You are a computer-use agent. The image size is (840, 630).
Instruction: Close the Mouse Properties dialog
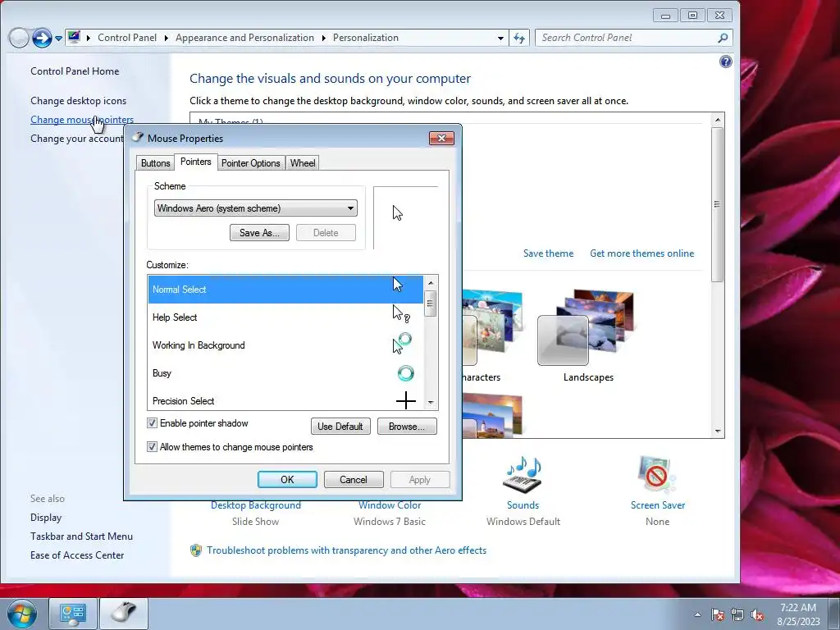(x=441, y=138)
